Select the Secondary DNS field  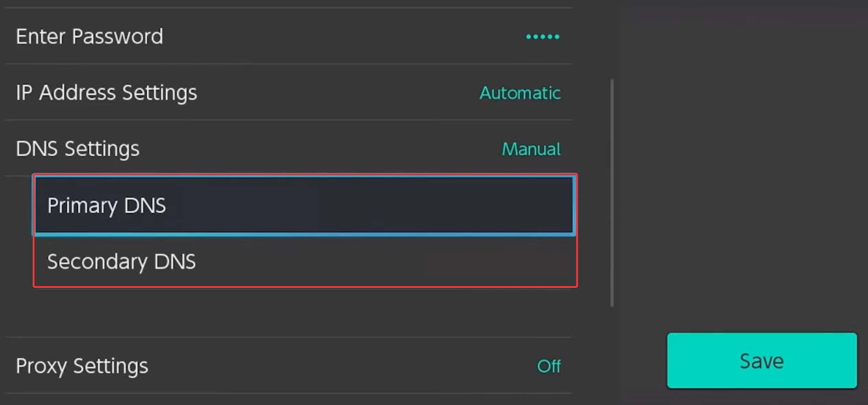[x=304, y=261]
